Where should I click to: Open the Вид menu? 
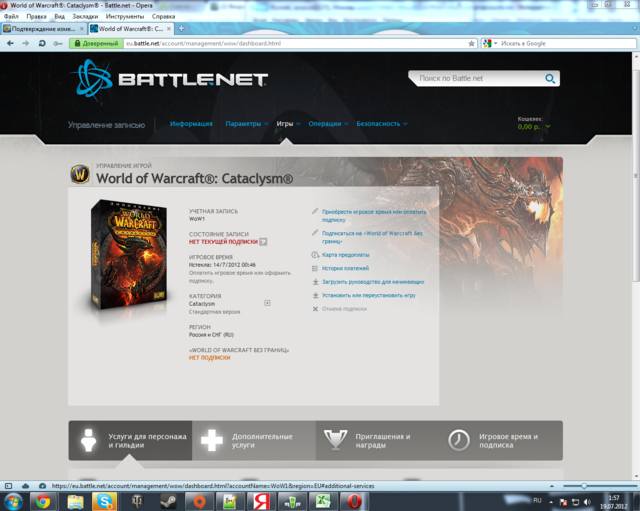pos(60,16)
